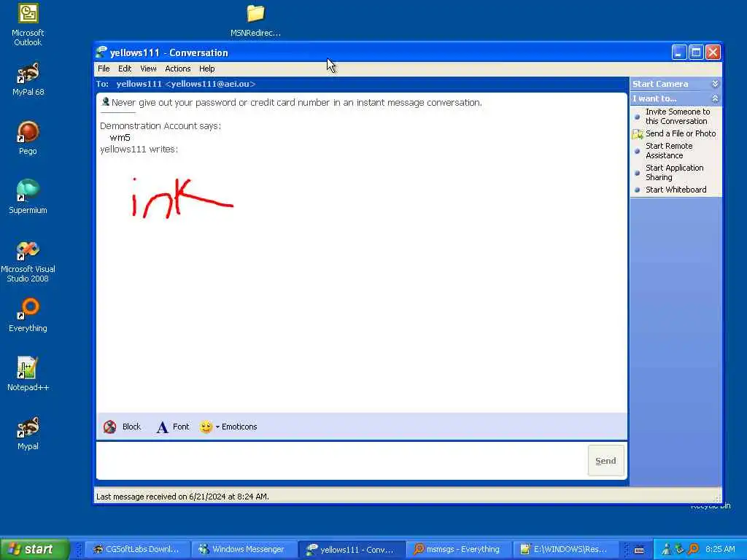Click the red ink drawing in the conversation
The height and width of the screenshot is (560, 747).
click(182, 198)
